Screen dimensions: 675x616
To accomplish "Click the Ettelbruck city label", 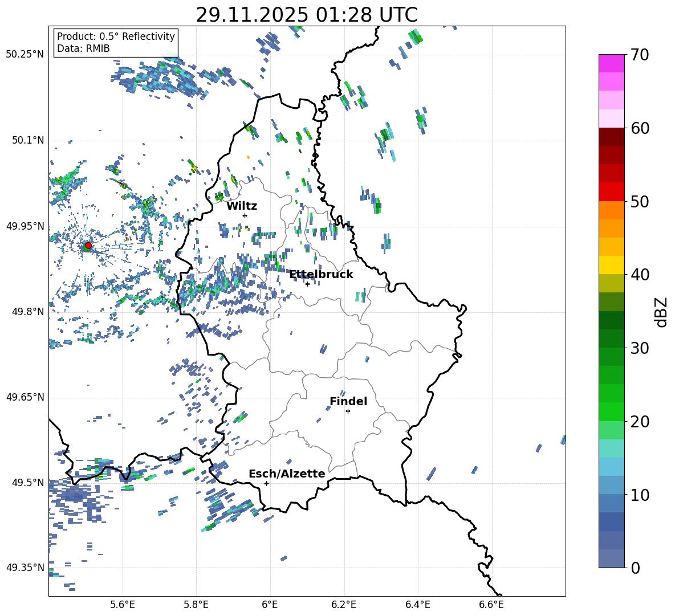I will click(321, 275).
